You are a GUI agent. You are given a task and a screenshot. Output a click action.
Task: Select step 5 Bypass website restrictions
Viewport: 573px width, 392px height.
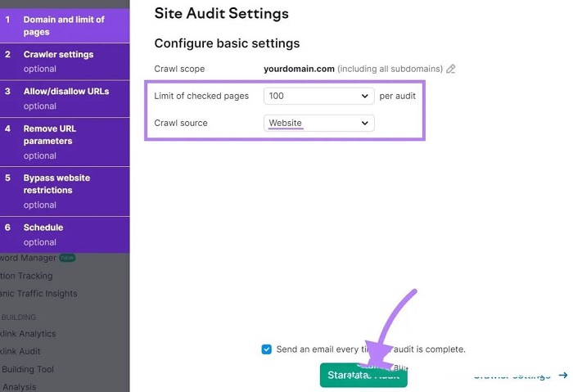(x=65, y=191)
